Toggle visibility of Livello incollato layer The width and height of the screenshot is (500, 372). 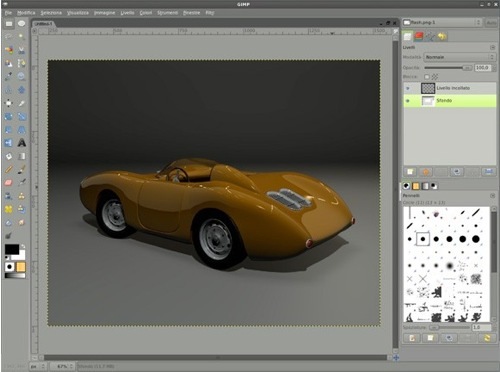408,88
